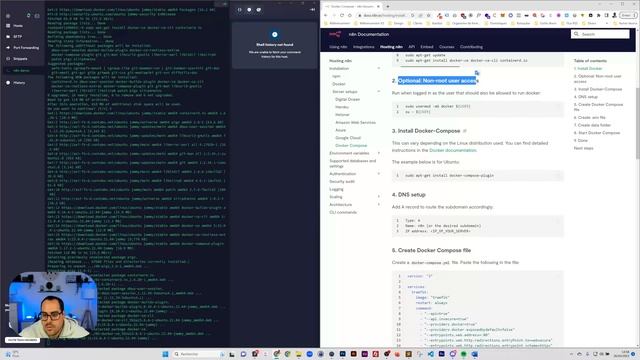Open the Docker documentation link

tap(453, 150)
